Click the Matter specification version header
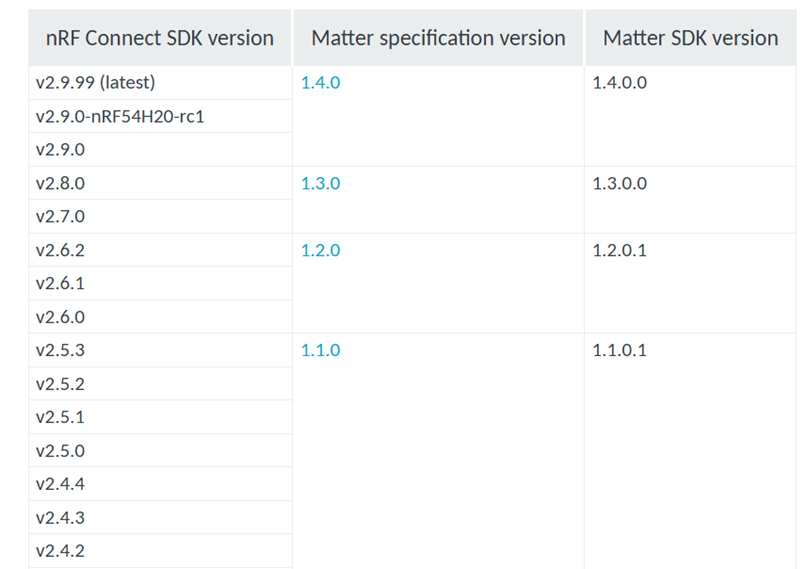Screen dimensions: 808x569 tap(438, 38)
